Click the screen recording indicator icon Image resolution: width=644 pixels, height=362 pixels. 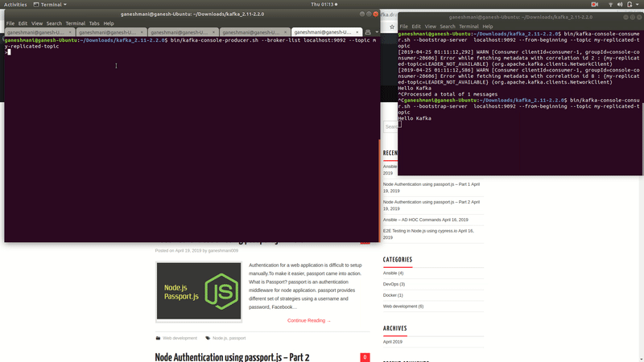594,4
